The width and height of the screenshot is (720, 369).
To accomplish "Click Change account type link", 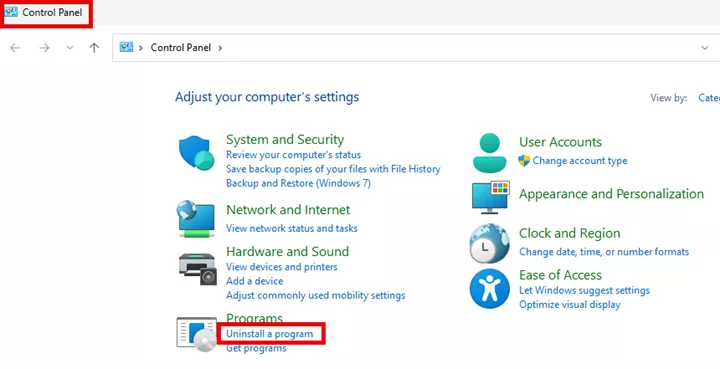I will click(580, 161).
